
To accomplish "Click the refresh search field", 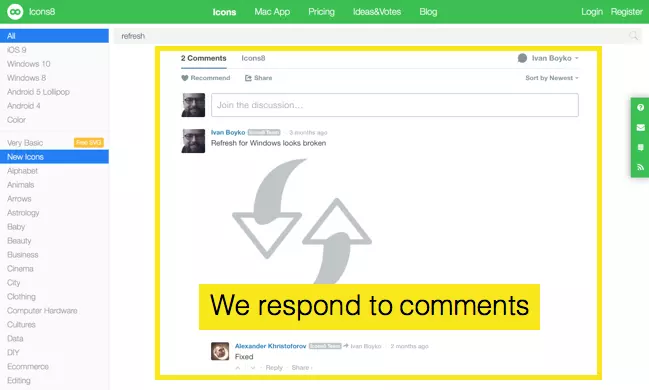I will (x=377, y=36).
